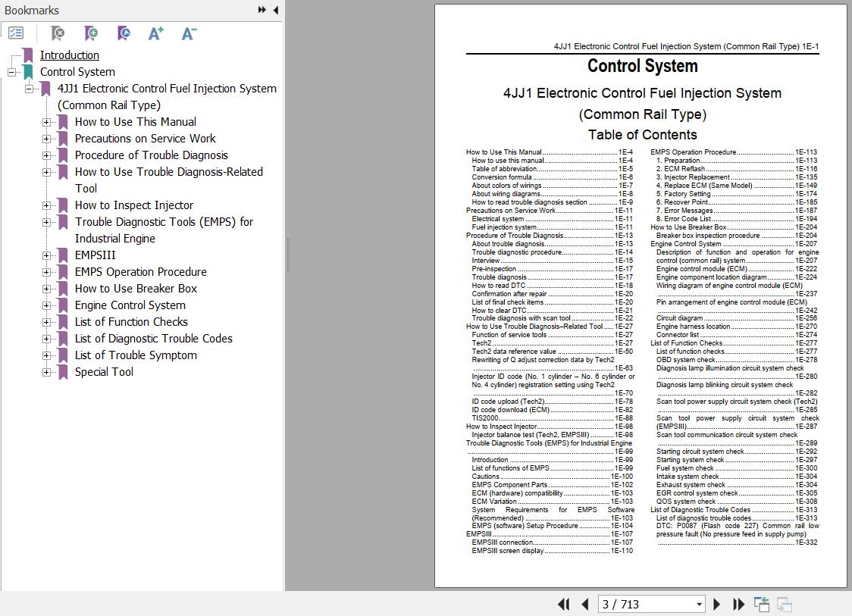Open the EMPS Operation Procedure bookmark
This screenshot has height=616, width=852.
[x=141, y=272]
